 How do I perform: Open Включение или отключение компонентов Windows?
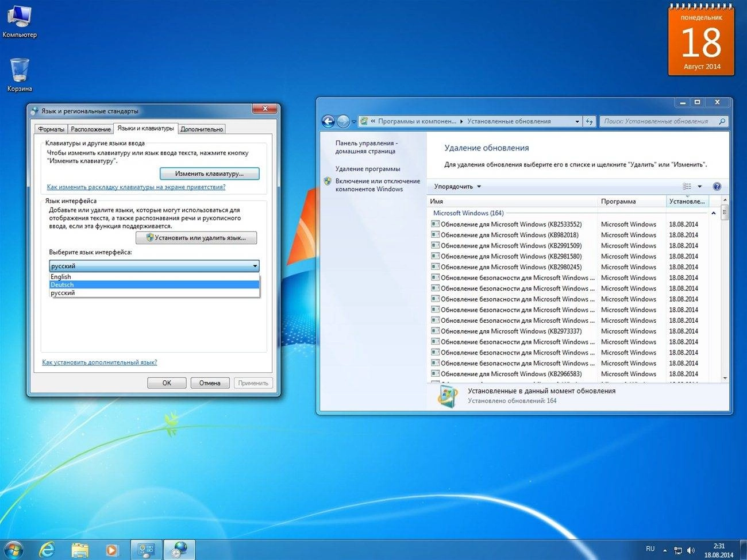(378, 185)
